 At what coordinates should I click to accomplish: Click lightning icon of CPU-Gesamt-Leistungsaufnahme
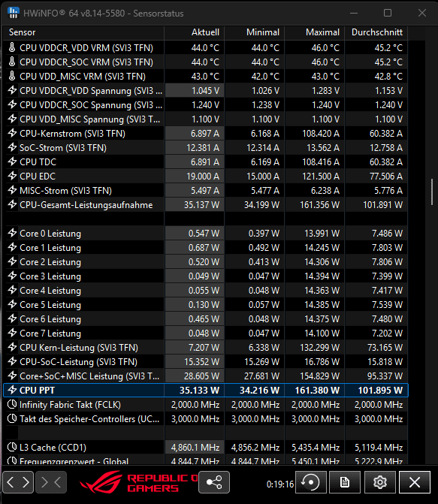pyautogui.click(x=12, y=204)
